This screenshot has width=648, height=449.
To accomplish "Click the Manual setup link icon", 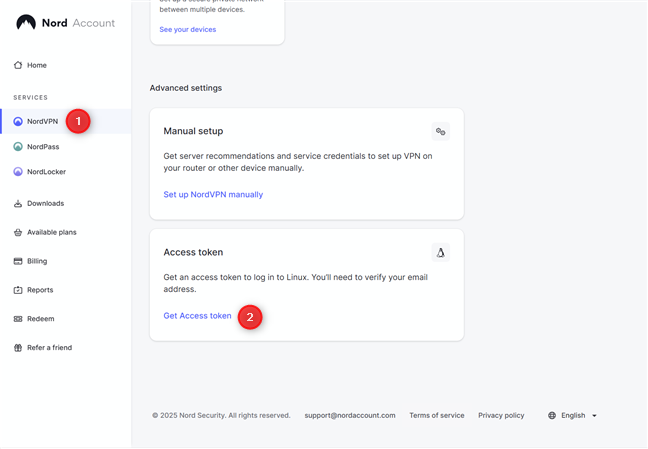I will tap(440, 131).
